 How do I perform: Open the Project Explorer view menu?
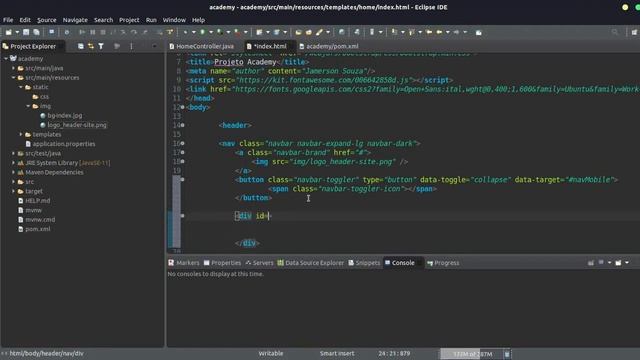pyautogui.click(x=131, y=46)
